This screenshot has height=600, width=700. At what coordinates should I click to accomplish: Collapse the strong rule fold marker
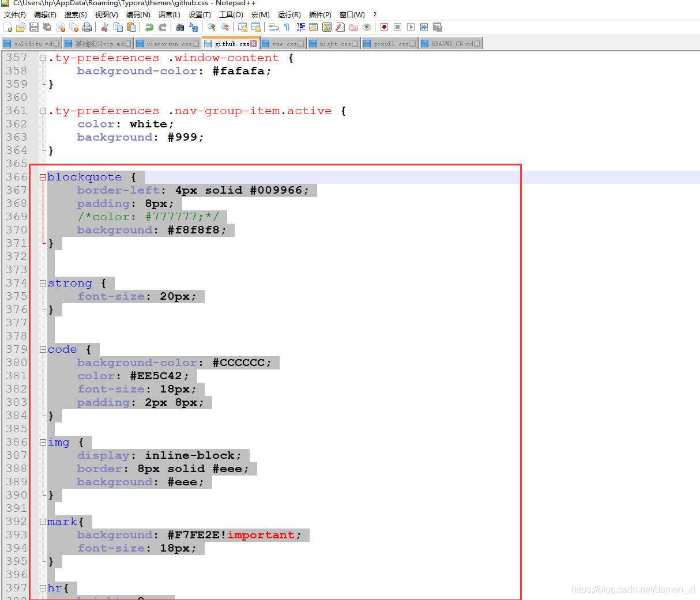click(43, 284)
